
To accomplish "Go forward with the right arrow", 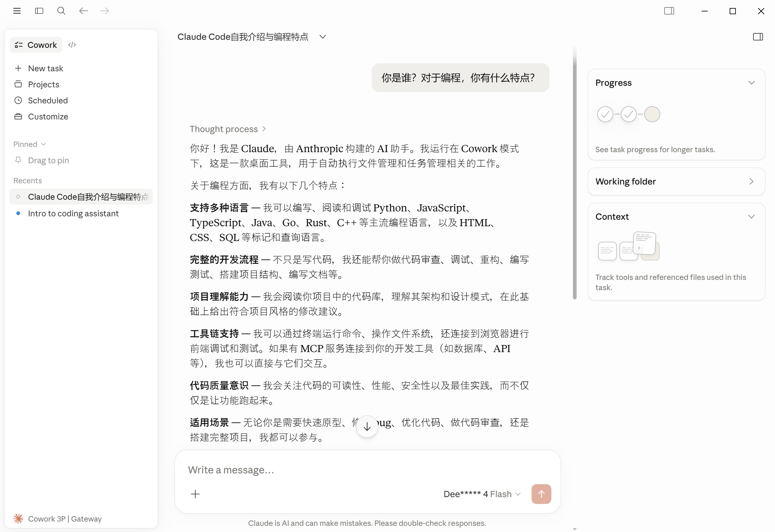I will (x=105, y=11).
